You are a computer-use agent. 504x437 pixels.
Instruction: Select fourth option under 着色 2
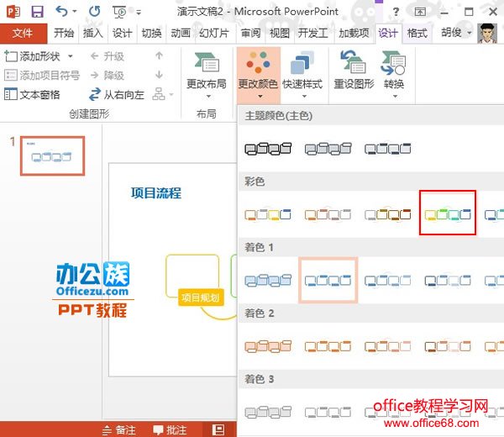448,346
